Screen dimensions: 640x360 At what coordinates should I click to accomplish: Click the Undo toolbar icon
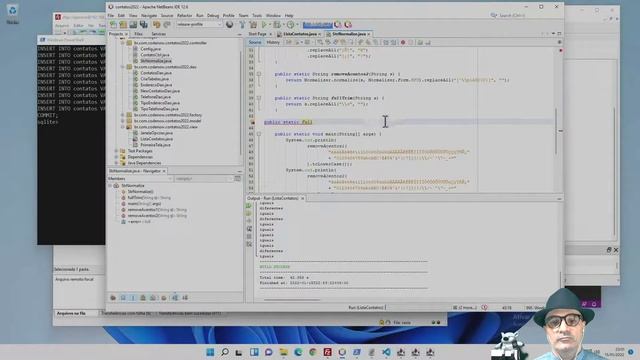(156, 24)
